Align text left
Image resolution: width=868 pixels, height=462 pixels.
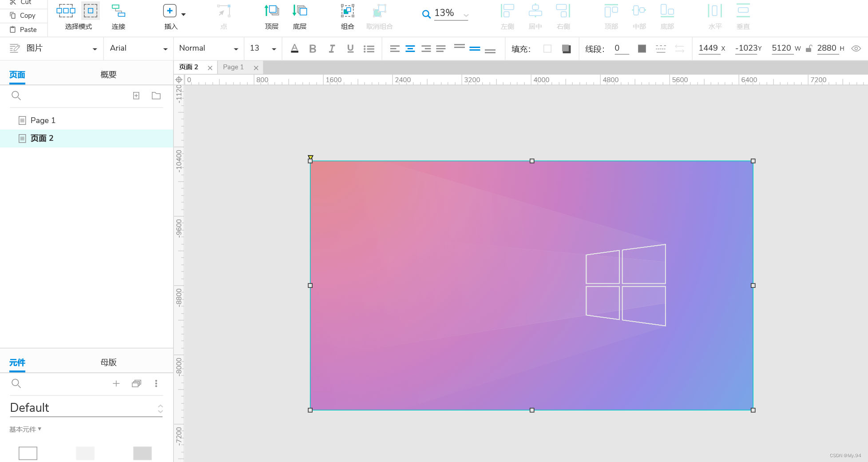click(395, 49)
